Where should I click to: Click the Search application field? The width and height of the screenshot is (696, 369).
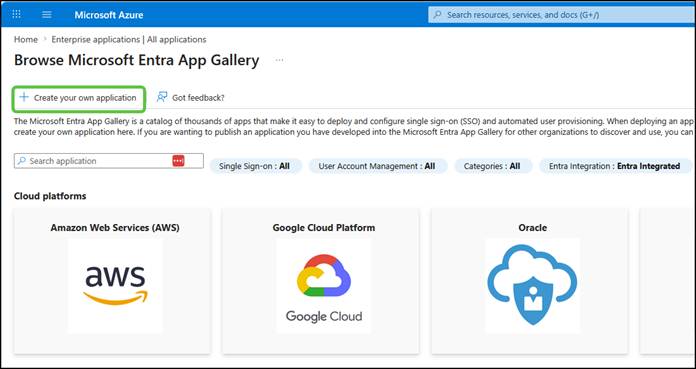click(x=109, y=161)
